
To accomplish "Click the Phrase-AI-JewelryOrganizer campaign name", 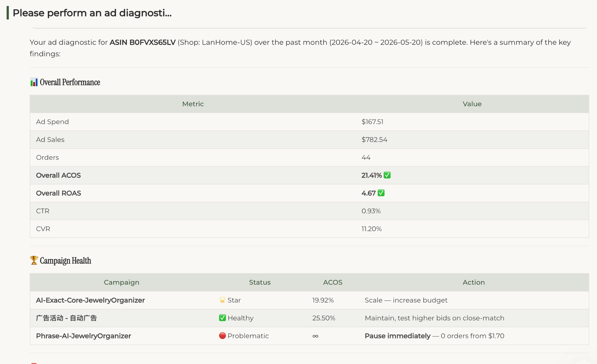I will [x=84, y=336].
